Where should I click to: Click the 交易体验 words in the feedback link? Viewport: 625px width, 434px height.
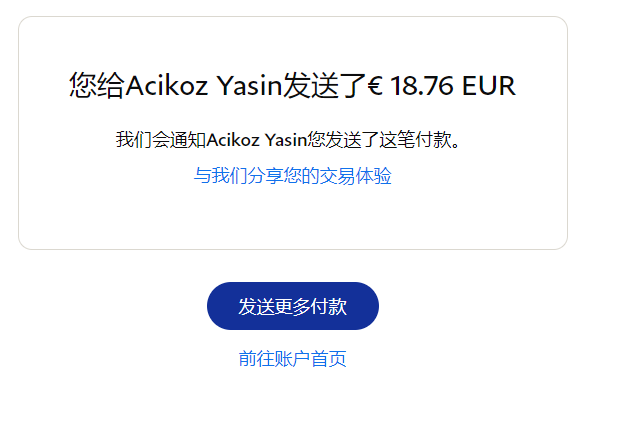[x=356, y=176]
